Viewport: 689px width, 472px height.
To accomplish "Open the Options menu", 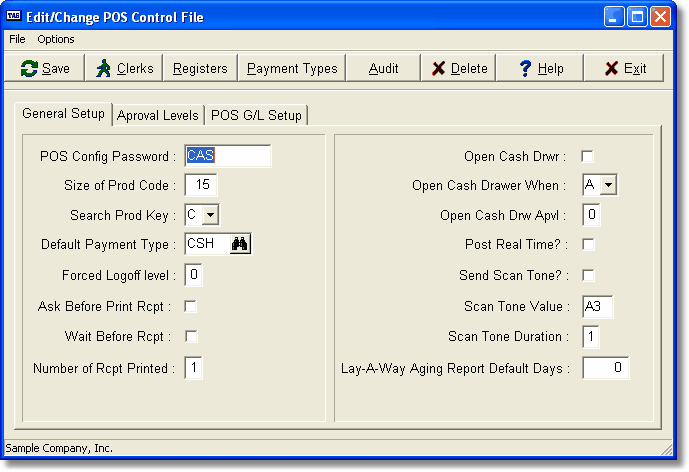I will pos(56,39).
